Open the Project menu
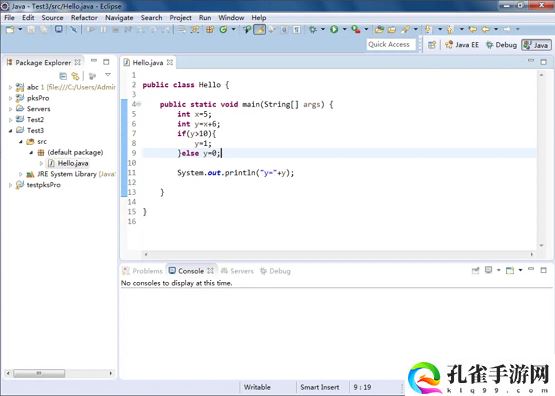This screenshot has height=396, width=555. (x=181, y=18)
